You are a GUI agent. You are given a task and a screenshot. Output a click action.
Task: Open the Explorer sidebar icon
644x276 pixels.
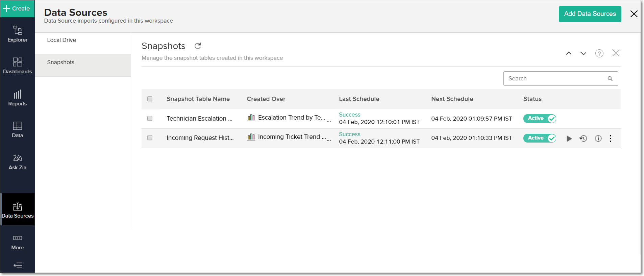18,34
